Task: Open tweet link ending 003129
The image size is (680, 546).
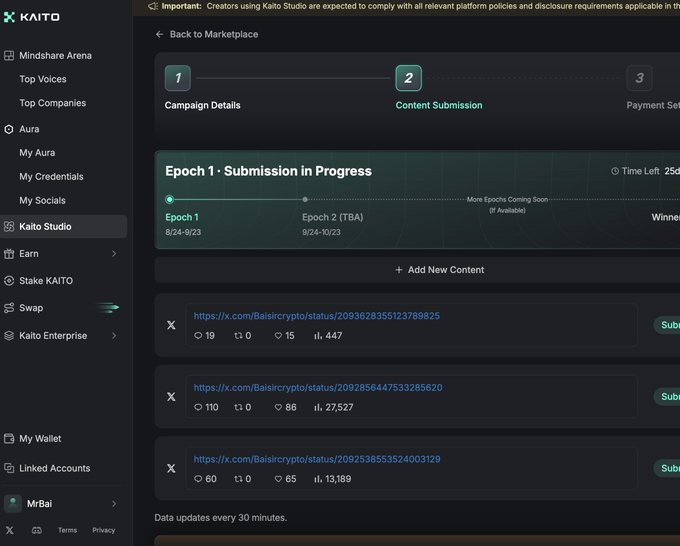Action: pos(317,459)
